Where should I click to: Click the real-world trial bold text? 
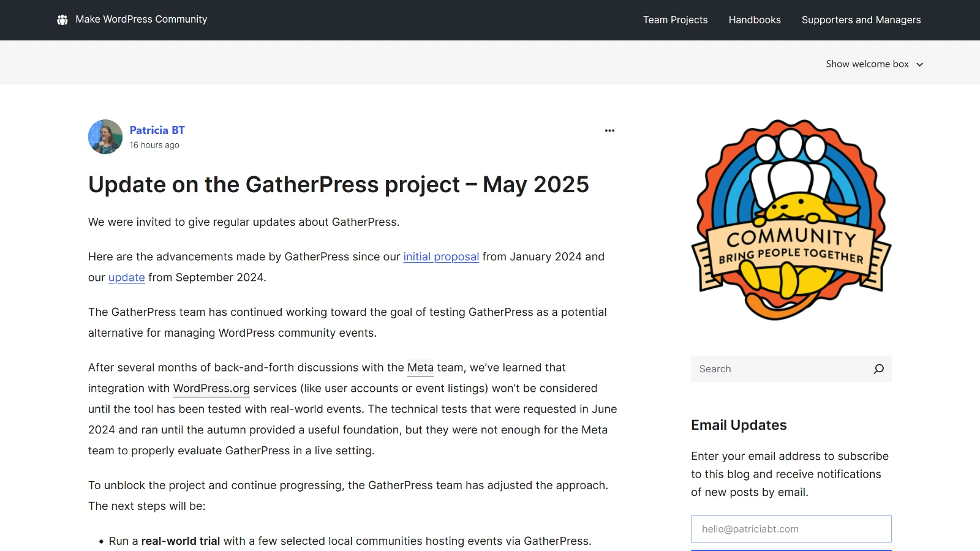[x=181, y=541]
